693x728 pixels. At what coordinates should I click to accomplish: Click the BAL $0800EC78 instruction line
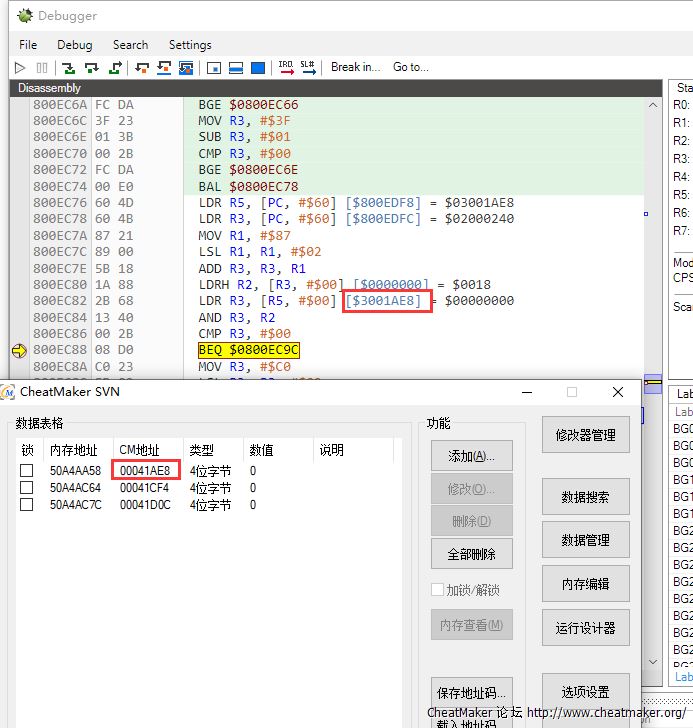tap(248, 187)
